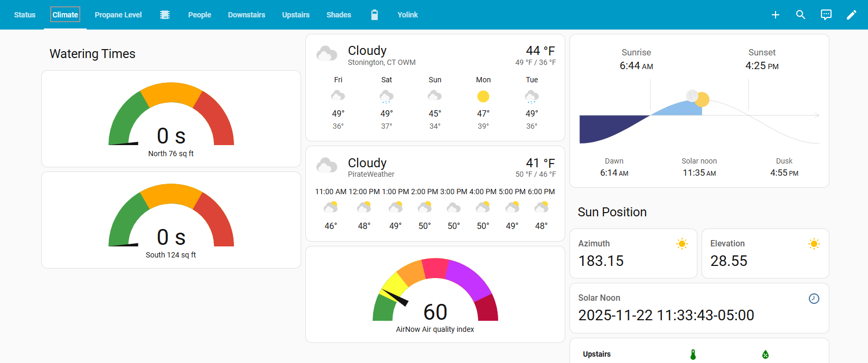Image resolution: width=868 pixels, height=363 pixels.
Task: Switch to the Propane Level tab
Action: [118, 15]
